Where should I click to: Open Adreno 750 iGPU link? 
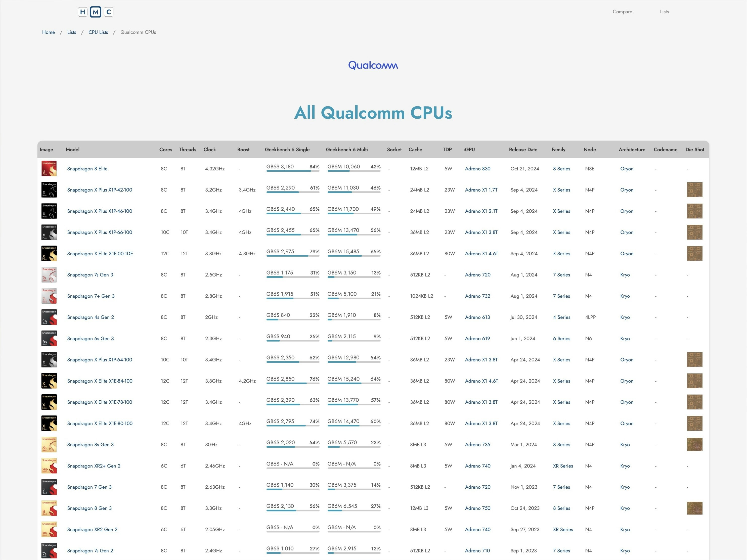tap(477, 508)
